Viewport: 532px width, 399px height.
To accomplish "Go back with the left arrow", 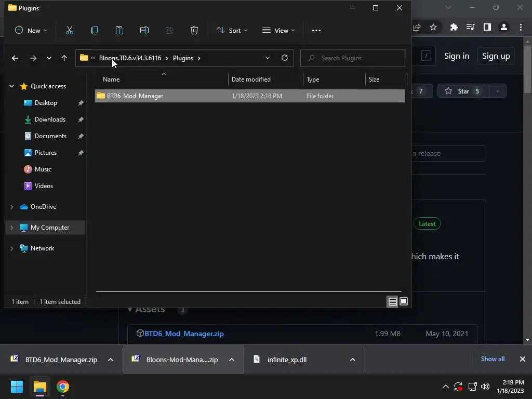I will [x=15, y=58].
